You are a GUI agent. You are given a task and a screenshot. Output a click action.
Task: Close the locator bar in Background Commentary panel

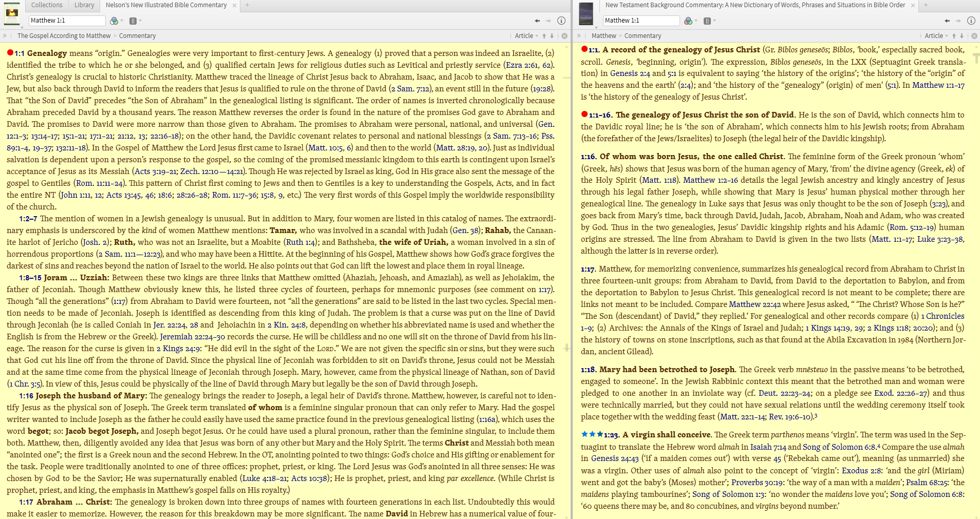tap(974, 36)
